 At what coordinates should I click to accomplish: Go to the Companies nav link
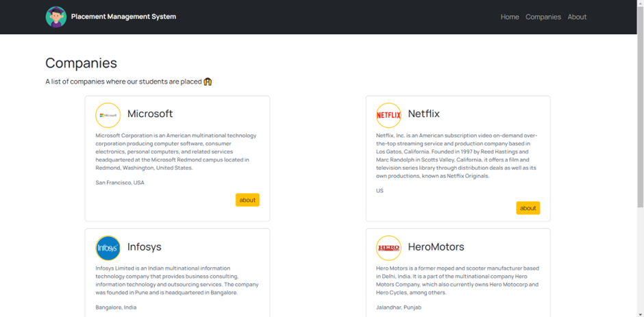tap(543, 17)
